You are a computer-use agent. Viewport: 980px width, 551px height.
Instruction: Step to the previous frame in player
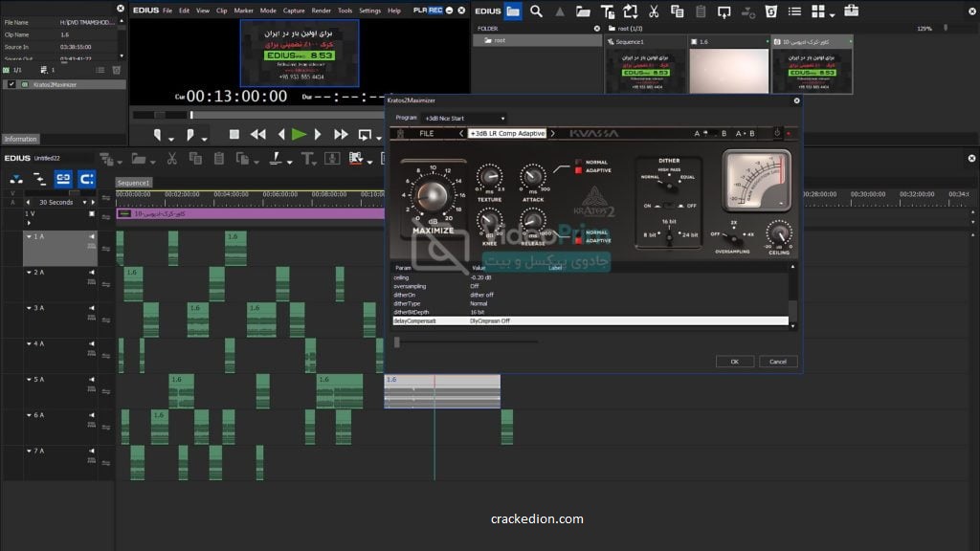tap(281, 134)
